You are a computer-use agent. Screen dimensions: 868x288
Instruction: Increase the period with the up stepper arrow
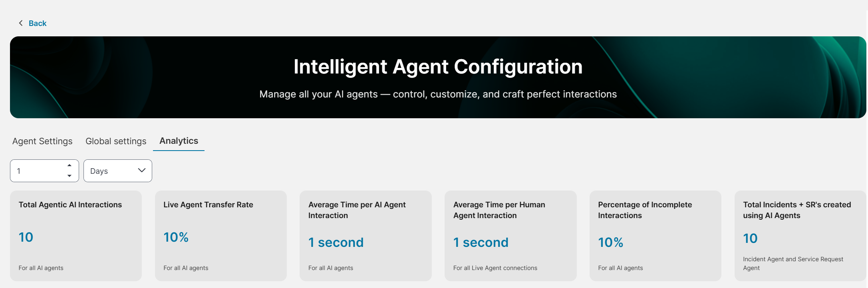[x=70, y=165]
